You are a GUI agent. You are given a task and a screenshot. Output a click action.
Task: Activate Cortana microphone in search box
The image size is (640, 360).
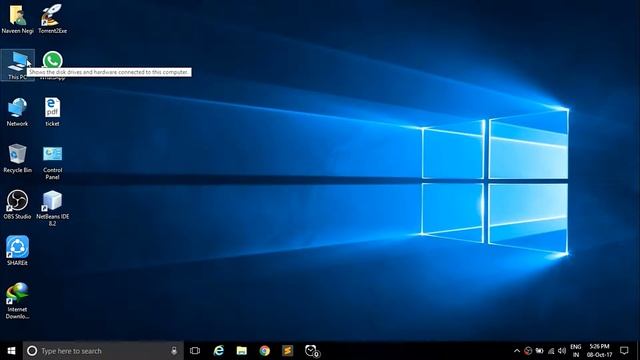pyautogui.click(x=174, y=351)
